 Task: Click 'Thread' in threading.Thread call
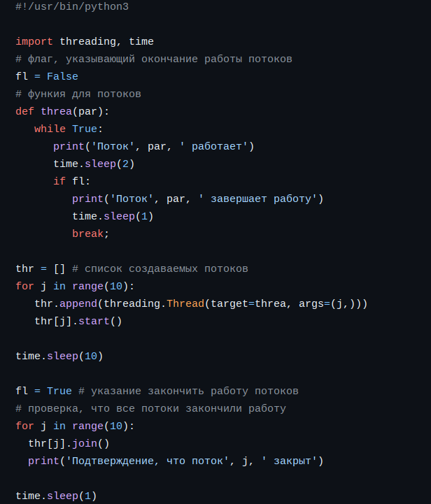(x=185, y=304)
